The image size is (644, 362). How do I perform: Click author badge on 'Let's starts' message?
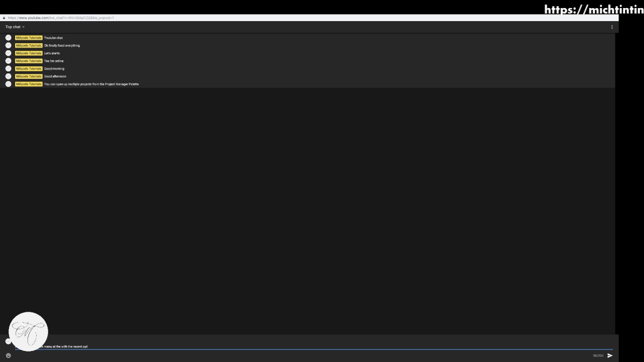click(29, 53)
